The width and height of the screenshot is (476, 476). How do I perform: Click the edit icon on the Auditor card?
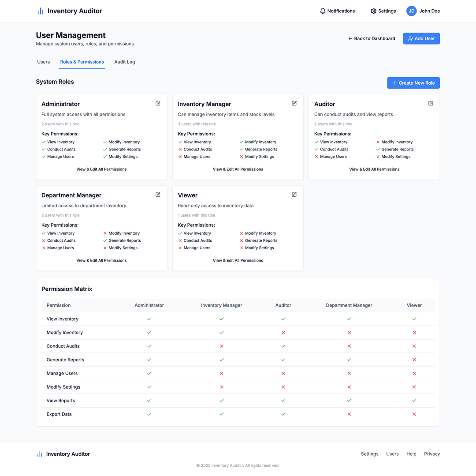[431, 103]
